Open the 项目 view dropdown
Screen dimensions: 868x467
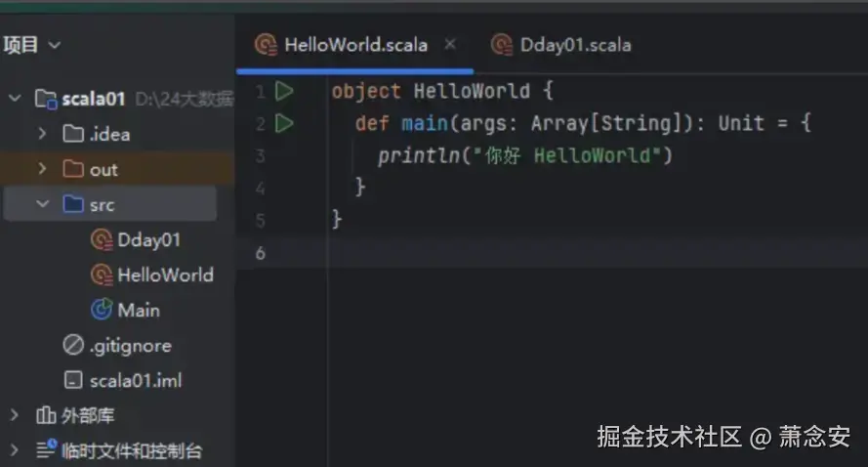(55, 45)
